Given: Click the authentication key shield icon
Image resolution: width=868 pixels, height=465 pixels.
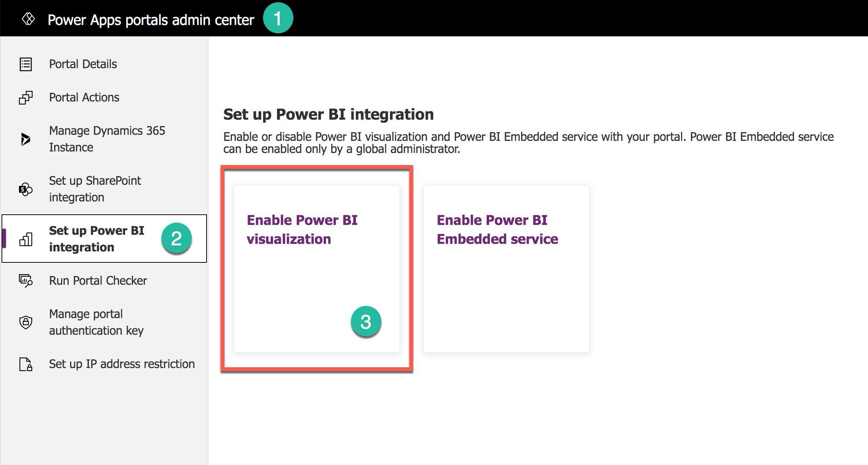Looking at the screenshot, I should pyautogui.click(x=26, y=322).
